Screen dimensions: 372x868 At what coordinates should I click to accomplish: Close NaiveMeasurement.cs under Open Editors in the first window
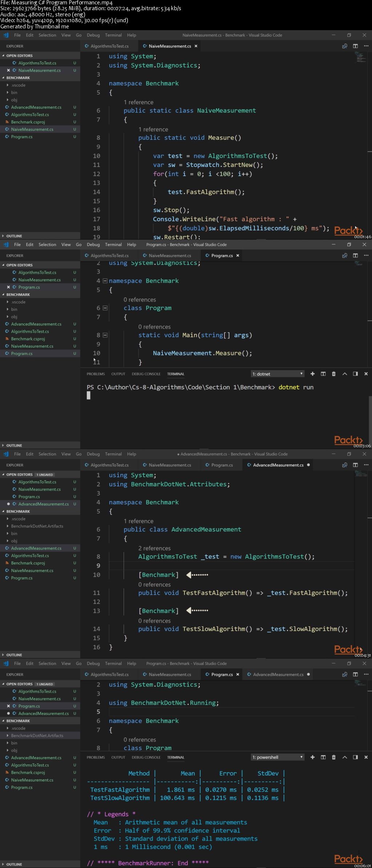8,71
